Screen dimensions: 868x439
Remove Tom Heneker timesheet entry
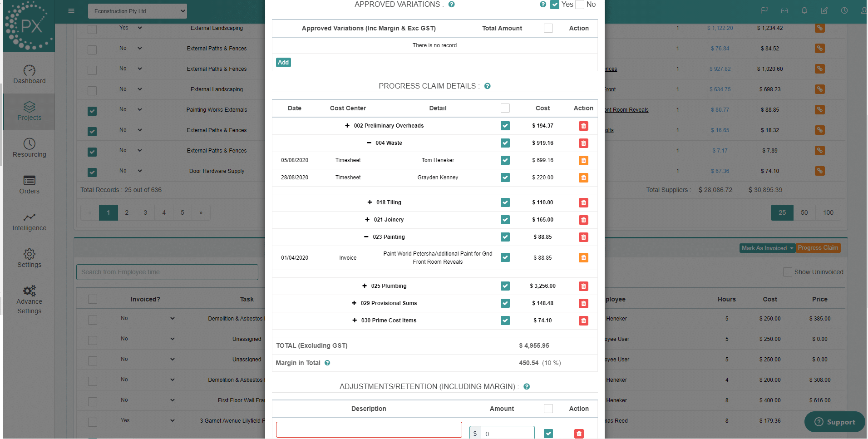[583, 161]
